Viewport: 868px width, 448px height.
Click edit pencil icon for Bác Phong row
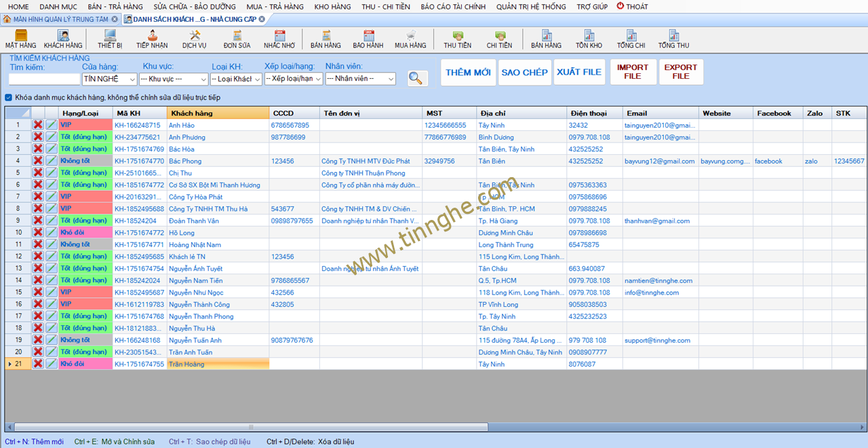pyautogui.click(x=52, y=162)
